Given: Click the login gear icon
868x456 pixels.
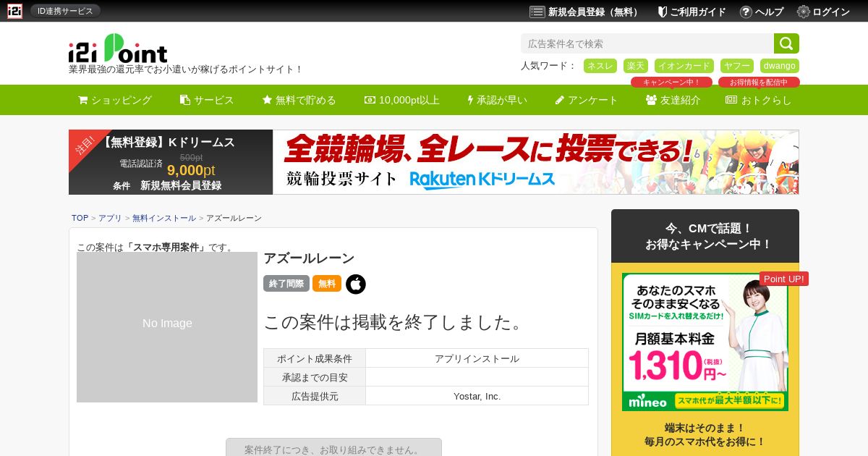Looking at the screenshot, I should coord(804,12).
